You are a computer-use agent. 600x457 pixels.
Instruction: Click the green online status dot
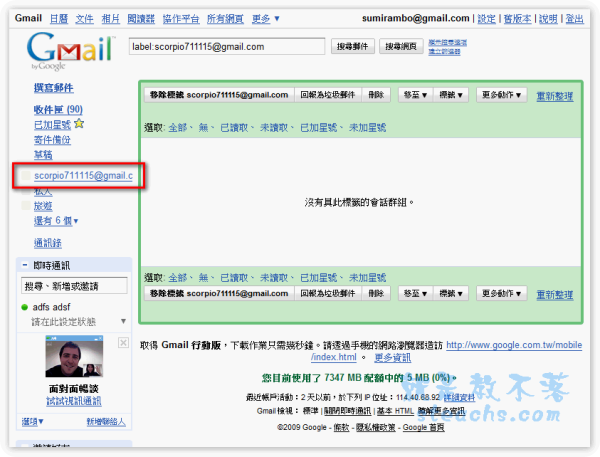(x=25, y=307)
